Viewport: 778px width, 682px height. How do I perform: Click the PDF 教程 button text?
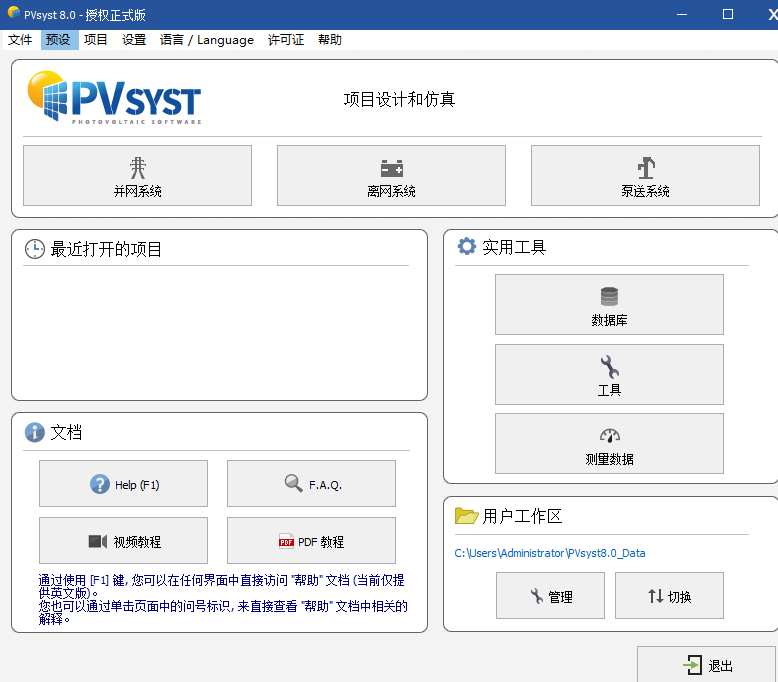point(321,542)
